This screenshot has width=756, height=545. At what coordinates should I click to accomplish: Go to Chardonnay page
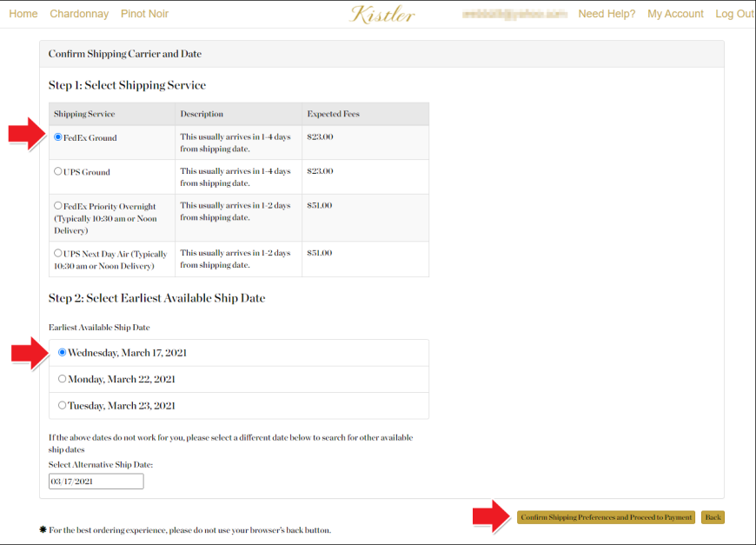pos(79,14)
